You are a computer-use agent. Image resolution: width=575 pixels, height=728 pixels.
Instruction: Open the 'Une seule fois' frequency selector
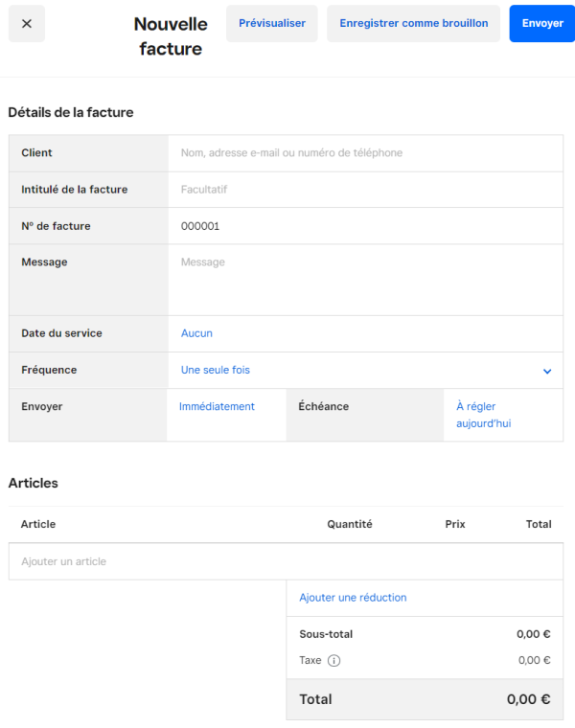pyautogui.click(x=216, y=370)
